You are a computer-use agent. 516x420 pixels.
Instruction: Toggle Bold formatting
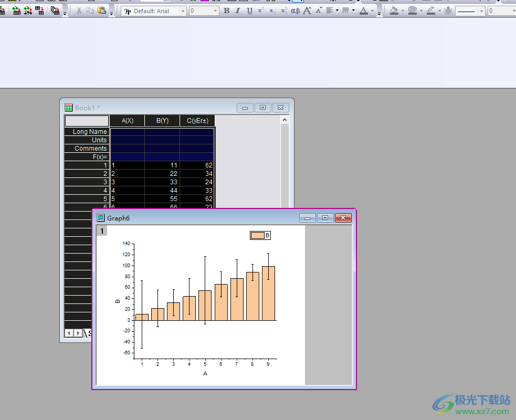pos(226,11)
